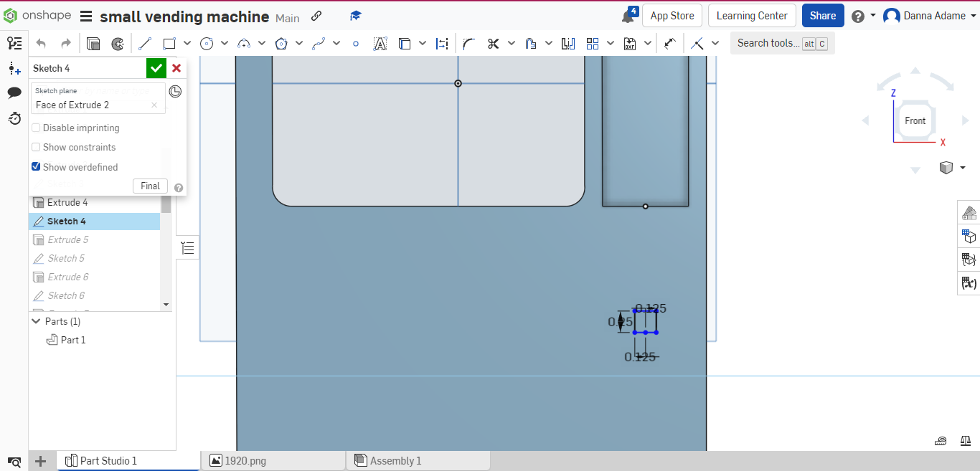Enable the Disable imprinting checkbox
Image resolution: width=980 pixels, height=471 pixels.
36,128
